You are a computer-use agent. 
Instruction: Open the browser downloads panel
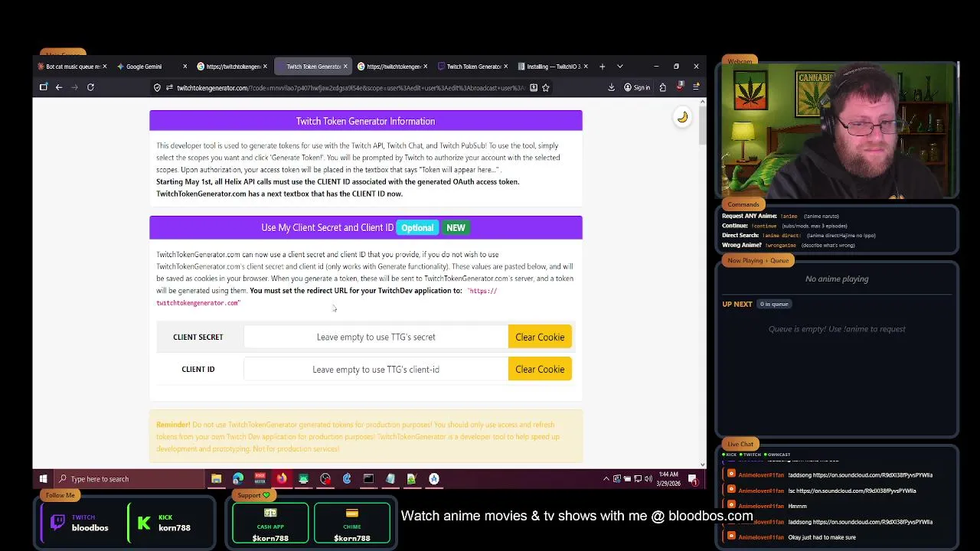pyautogui.click(x=611, y=87)
